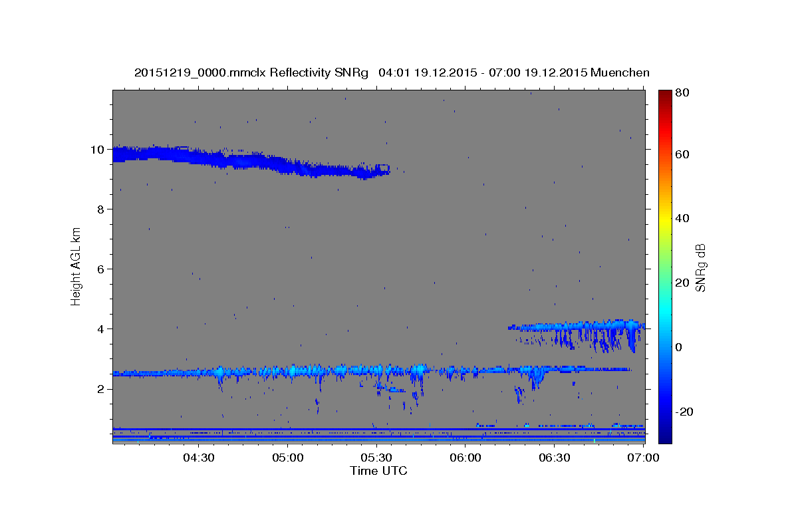Click the 04:30 time tick label
Screen dimensions: 798x532
pyautogui.click(x=198, y=458)
